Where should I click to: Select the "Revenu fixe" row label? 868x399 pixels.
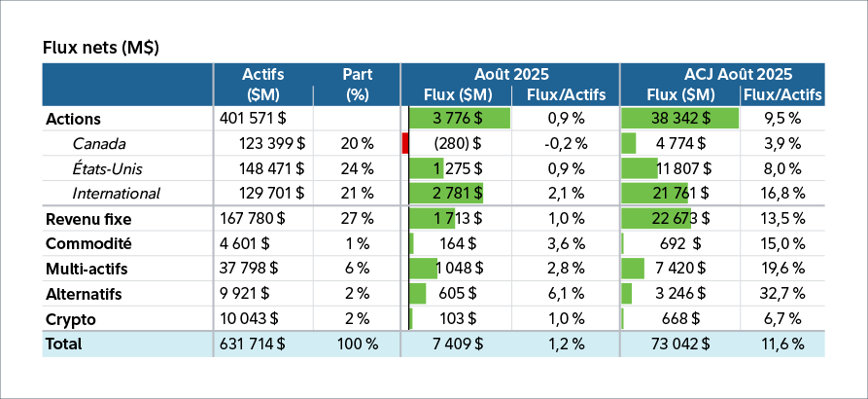tap(88, 219)
